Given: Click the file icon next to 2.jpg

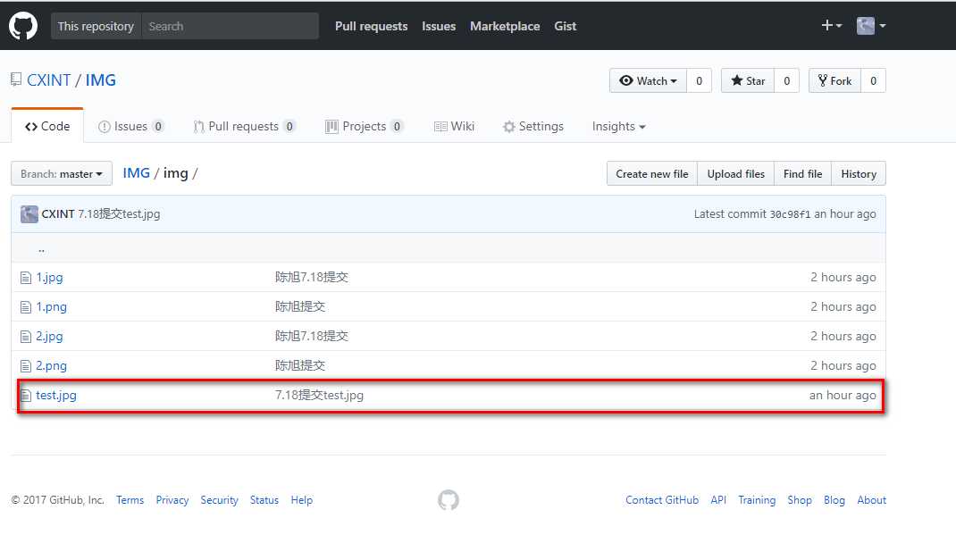Looking at the screenshot, I should tap(26, 337).
